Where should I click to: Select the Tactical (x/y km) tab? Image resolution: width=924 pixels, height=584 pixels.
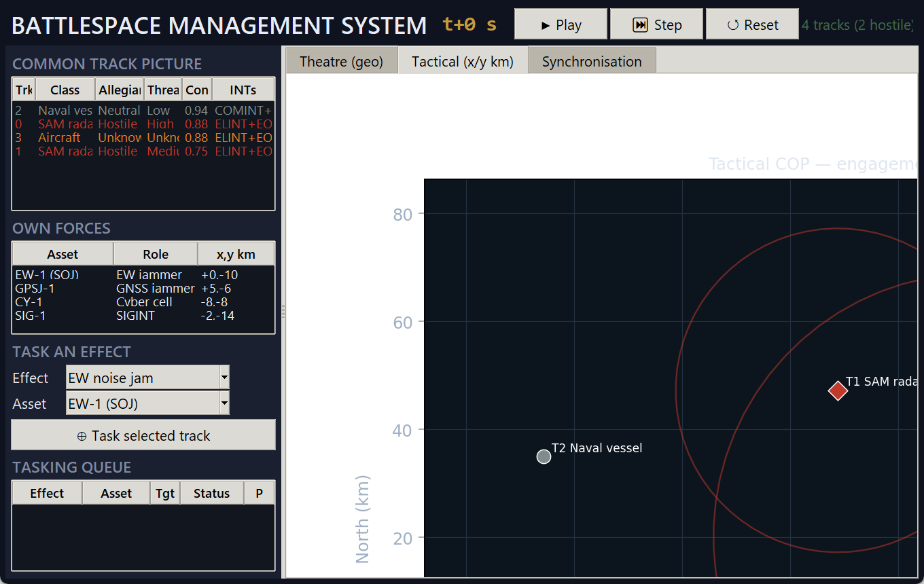coord(463,61)
